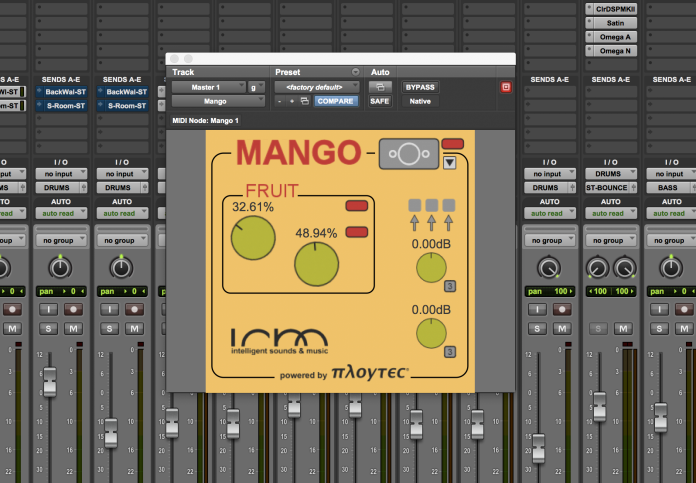Click the COMPARE button

coord(336,101)
